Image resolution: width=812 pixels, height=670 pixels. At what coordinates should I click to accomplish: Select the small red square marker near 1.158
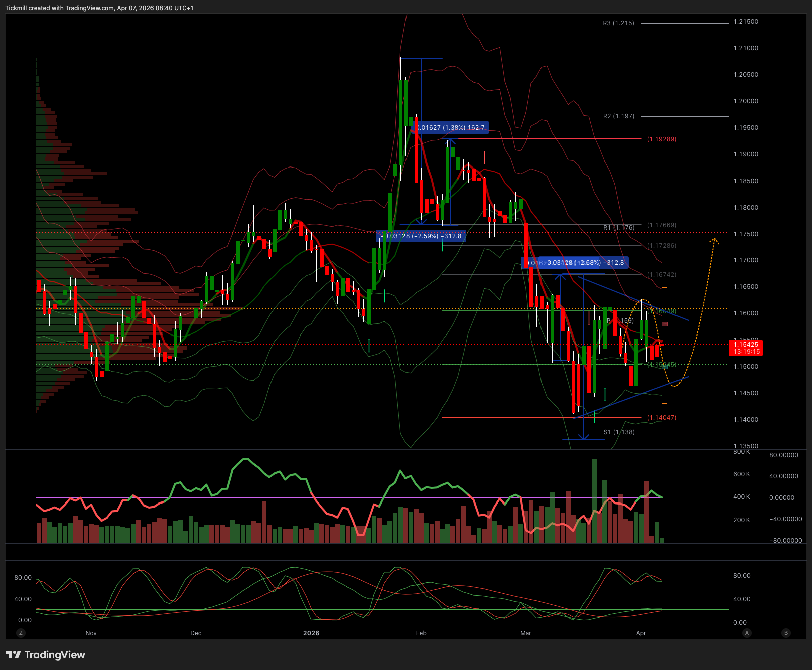coord(665,324)
